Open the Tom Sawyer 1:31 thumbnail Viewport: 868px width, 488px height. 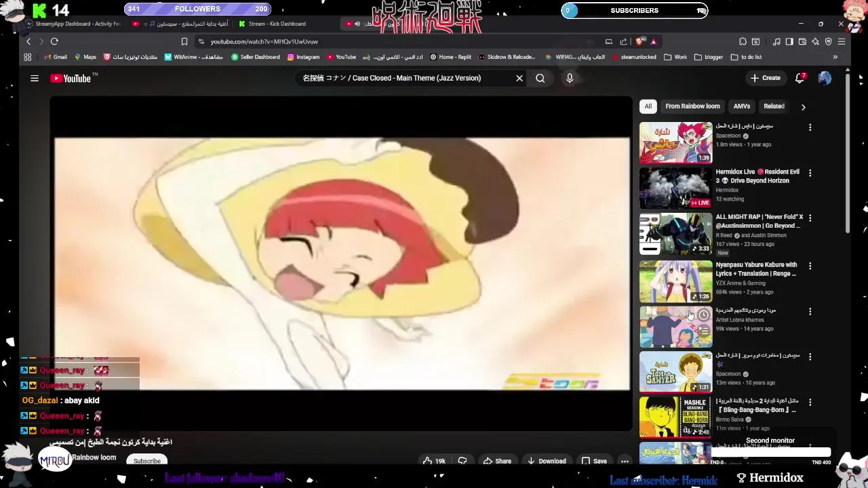click(x=676, y=372)
